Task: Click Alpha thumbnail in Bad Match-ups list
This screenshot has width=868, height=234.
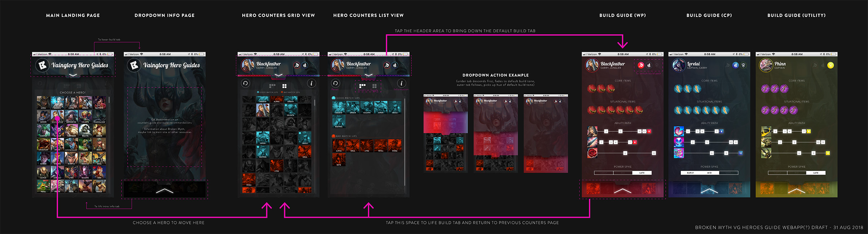Action: [339, 146]
